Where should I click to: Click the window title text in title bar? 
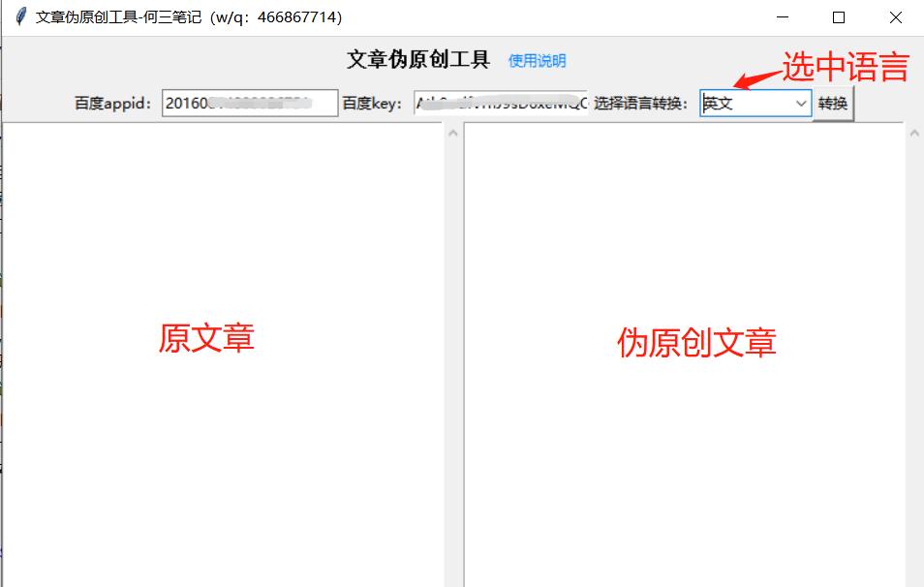click(189, 17)
